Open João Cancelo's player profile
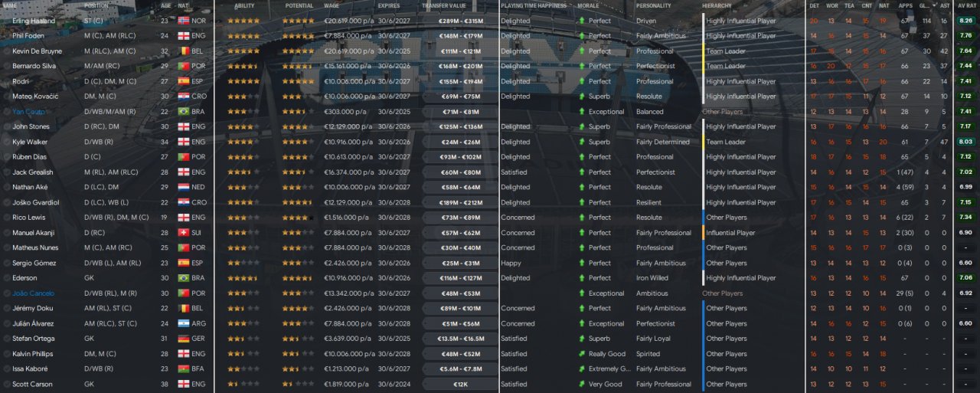980x393 pixels. point(33,293)
